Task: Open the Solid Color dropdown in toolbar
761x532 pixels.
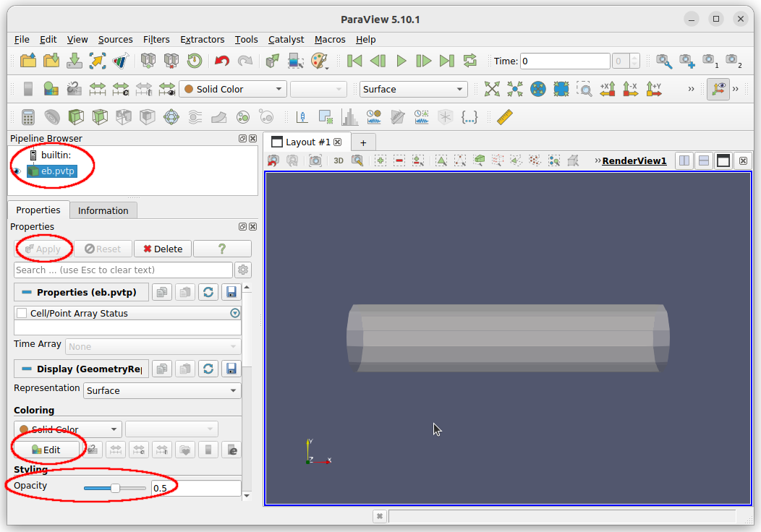Action: click(x=233, y=89)
